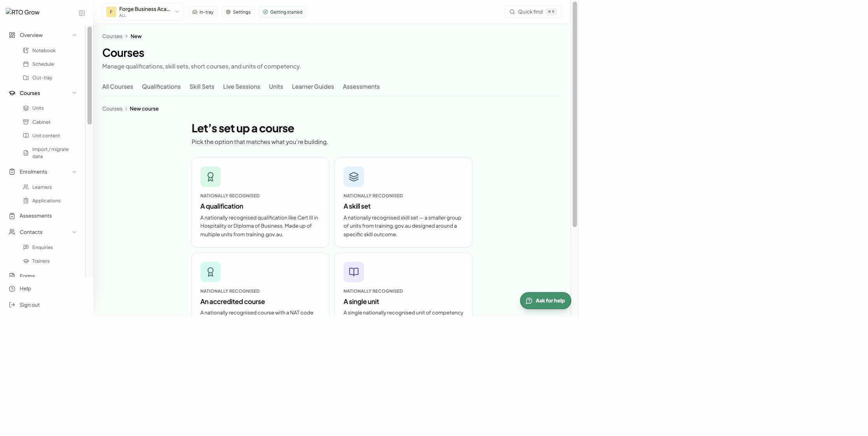Open Trainers page
The width and height of the screenshot is (868, 436).
41,261
